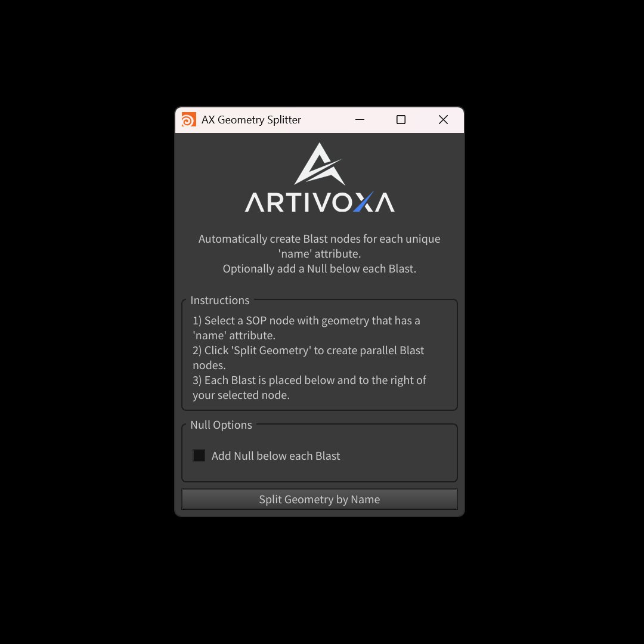Click the 'AX Geometry Splitter' window title
644x644 pixels.
(251, 119)
